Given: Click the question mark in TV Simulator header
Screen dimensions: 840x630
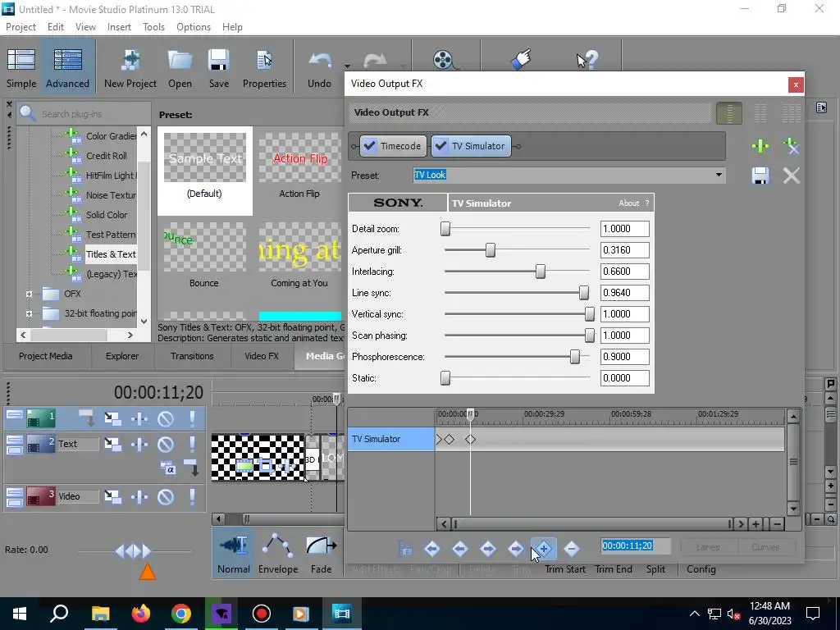Looking at the screenshot, I should 647,203.
